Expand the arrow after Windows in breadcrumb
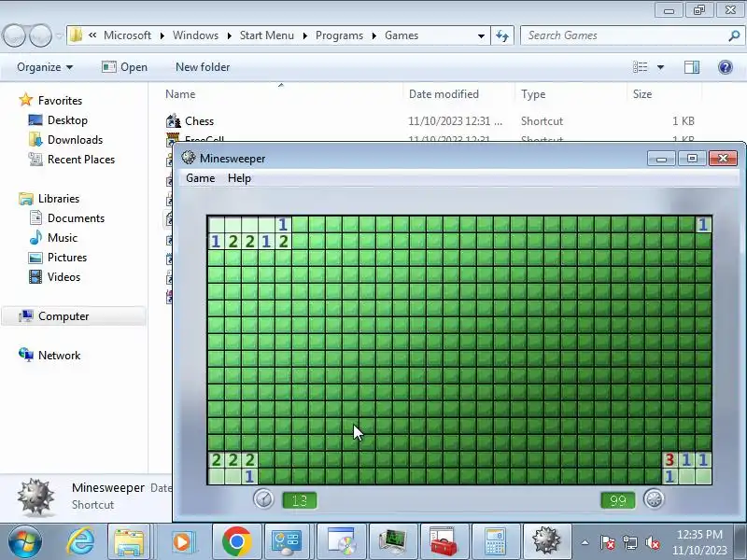The image size is (747, 560). [x=230, y=35]
